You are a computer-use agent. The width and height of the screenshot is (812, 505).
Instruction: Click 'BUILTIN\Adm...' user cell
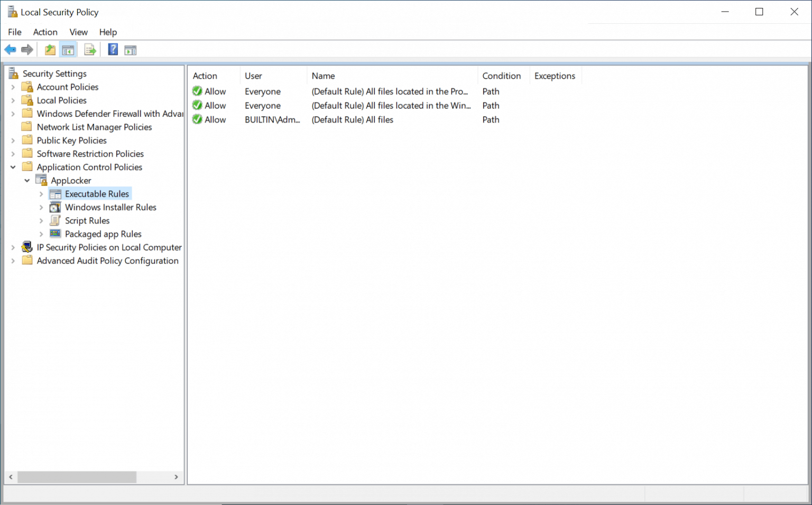click(x=272, y=119)
